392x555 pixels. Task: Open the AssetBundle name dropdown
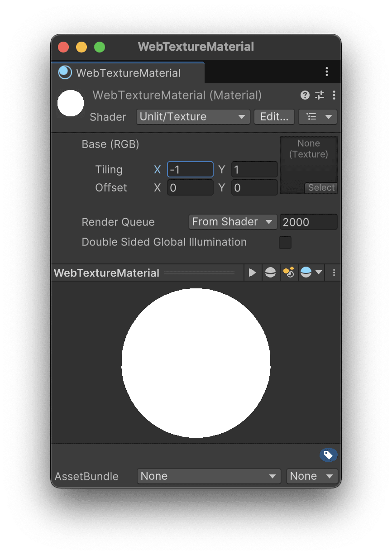pos(209,476)
